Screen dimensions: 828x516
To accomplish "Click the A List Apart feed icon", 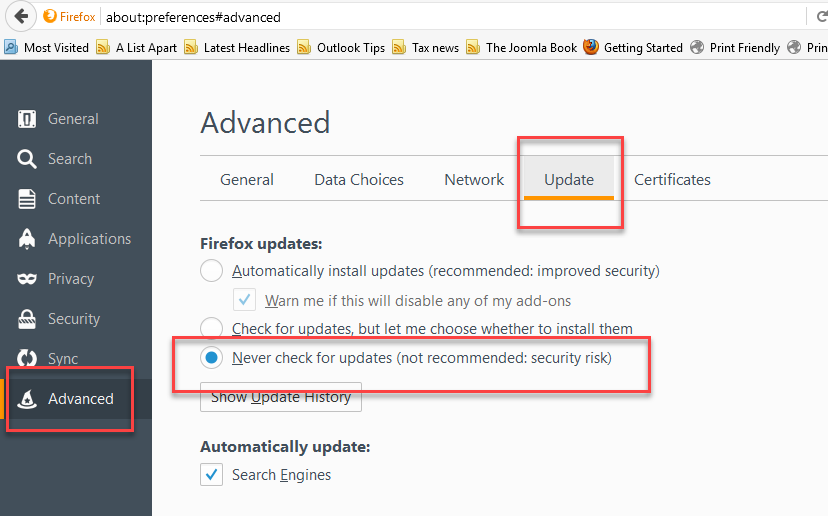I will [103, 48].
